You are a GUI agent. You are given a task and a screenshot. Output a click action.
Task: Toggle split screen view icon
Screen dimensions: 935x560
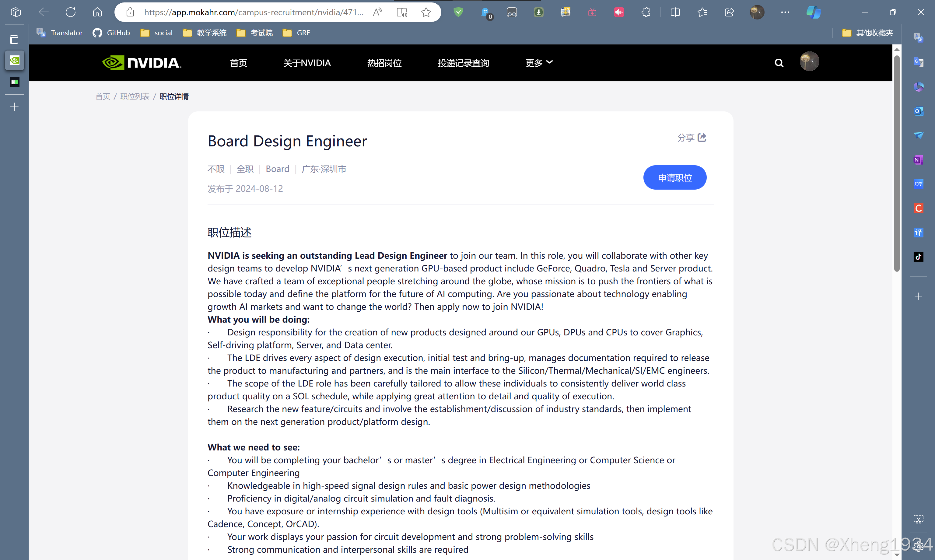coord(675,12)
